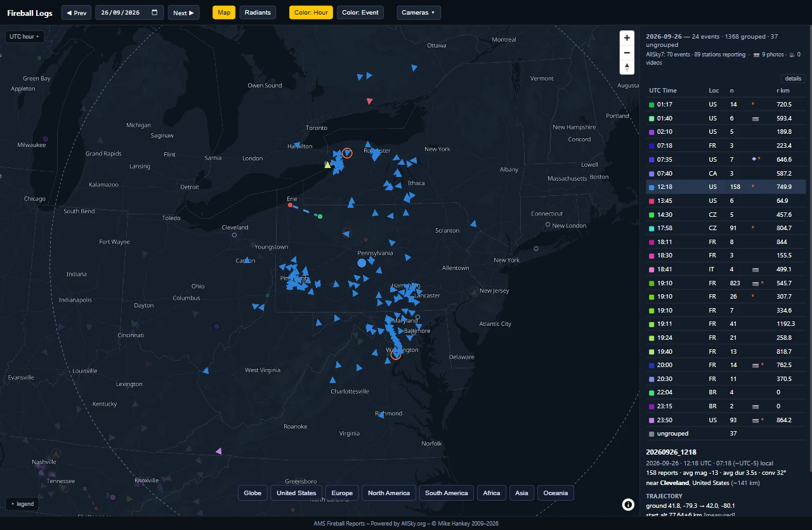Click the large blue circle near Pennsylvania
Screen dimensions: 812x530
point(362,262)
